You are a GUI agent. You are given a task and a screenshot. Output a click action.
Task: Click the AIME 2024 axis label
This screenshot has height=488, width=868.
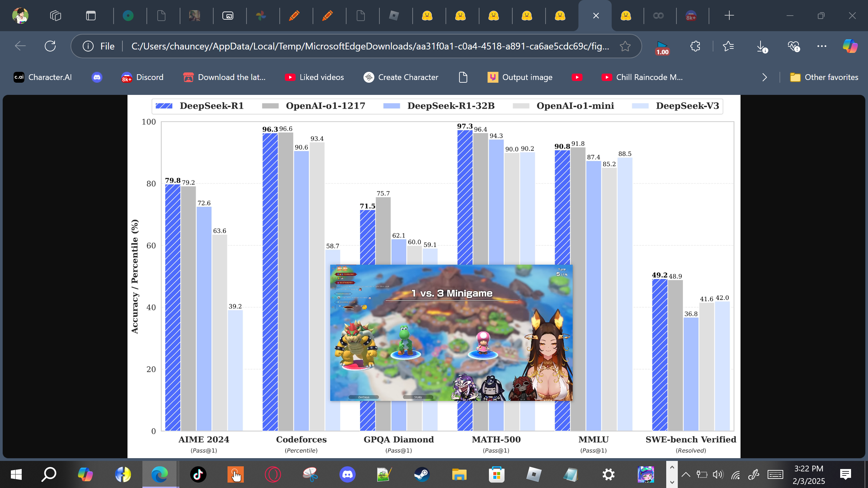(x=204, y=440)
